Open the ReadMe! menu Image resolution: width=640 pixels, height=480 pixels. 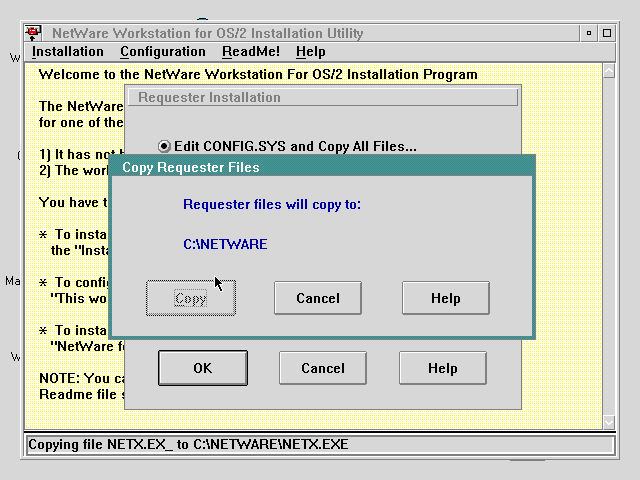click(x=251, y=52)
